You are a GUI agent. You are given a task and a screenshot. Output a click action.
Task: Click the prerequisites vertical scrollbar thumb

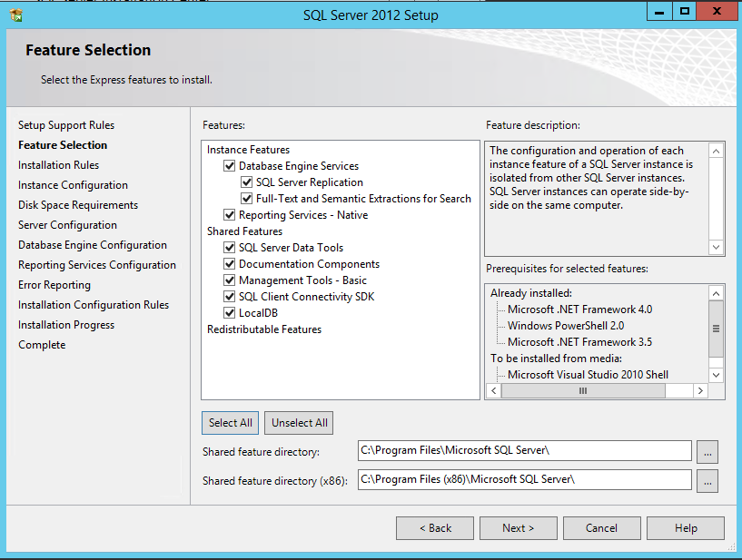[x=716, y=329]
